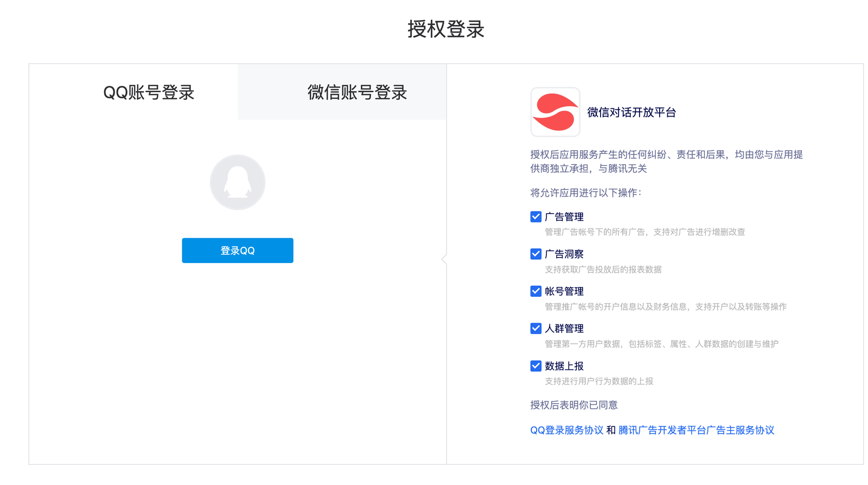
Task: Click the 将允许应用进行以下操作 text line
Action: 585,193
